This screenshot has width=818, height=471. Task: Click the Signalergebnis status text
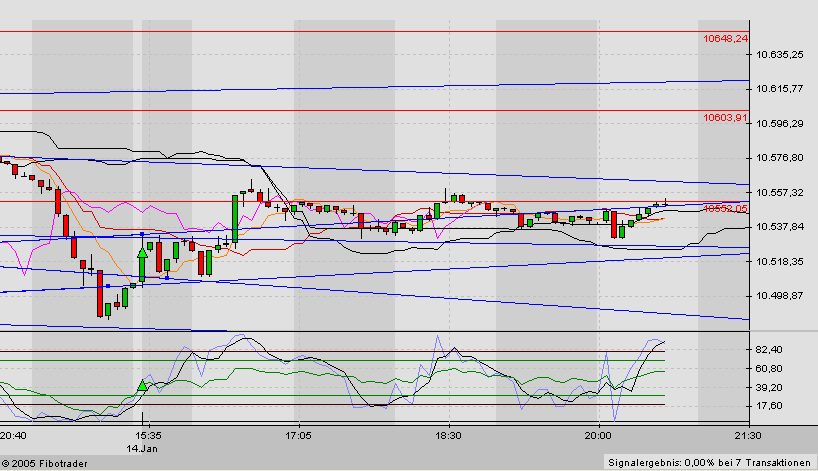(709, 462)
